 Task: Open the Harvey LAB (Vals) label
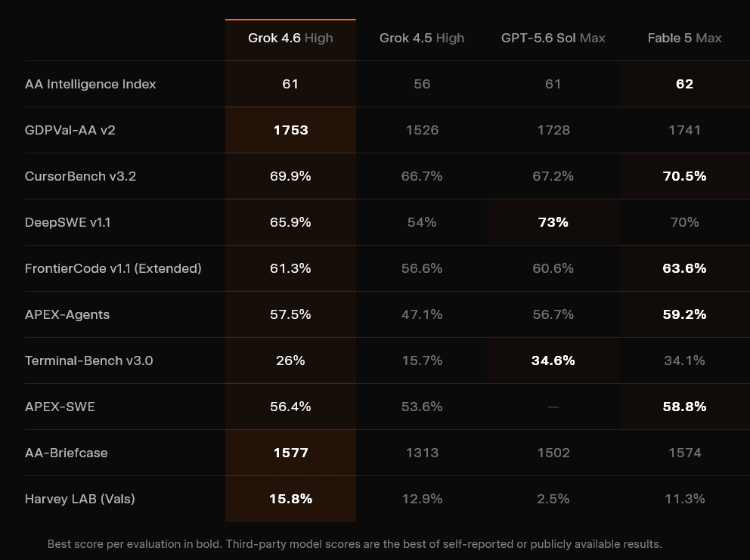coord(80,499)
